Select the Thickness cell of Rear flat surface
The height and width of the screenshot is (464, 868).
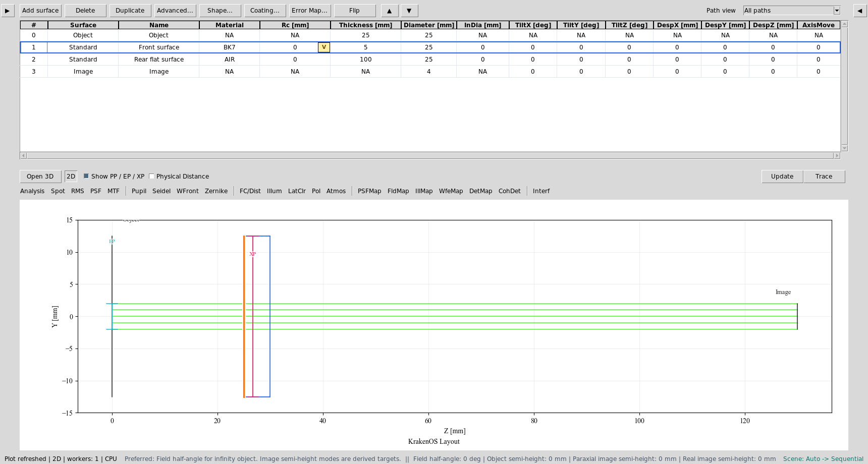coord(365,60)
